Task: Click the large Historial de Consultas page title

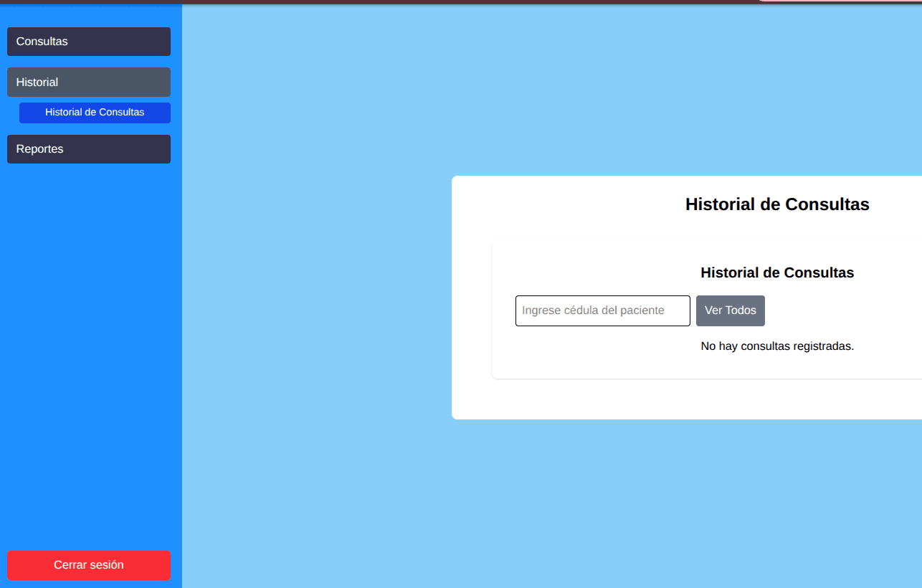Action: click(777, 204)
